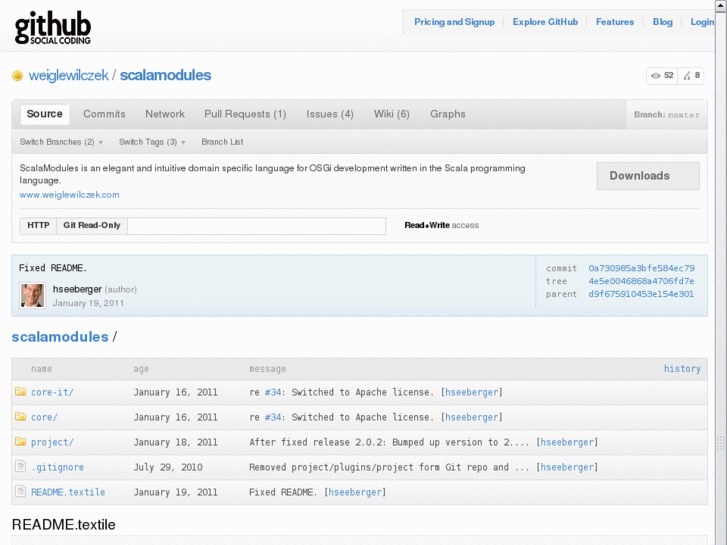This screenshot has width=727, height=545.
Task: Expand the Switch Branches (2) dropdown
Action: [x=61, y=142]
